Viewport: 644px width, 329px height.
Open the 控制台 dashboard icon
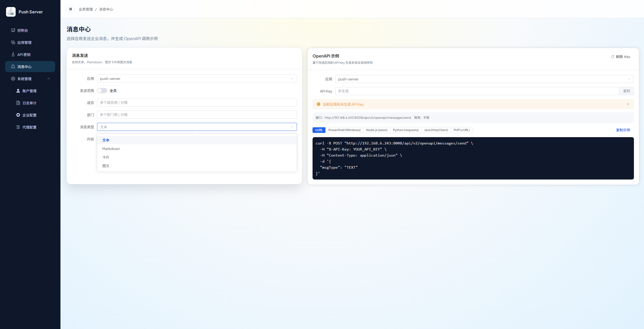(x=13, y=30)
